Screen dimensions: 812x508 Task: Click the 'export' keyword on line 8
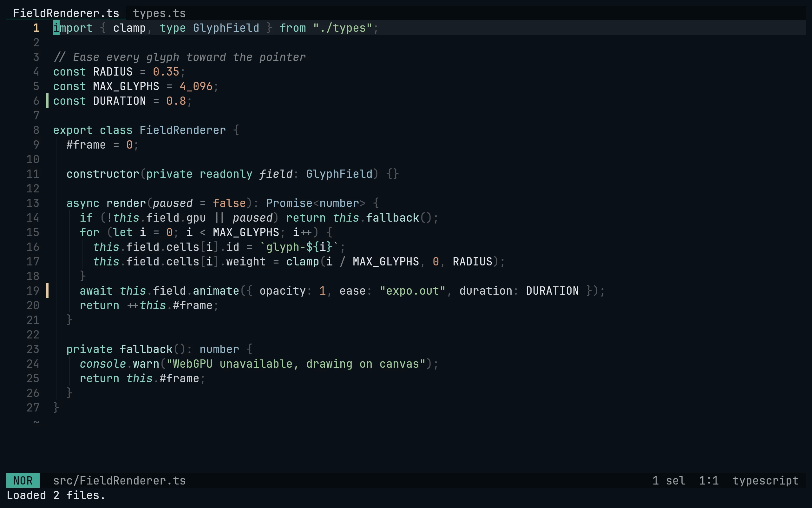point(73,130)
